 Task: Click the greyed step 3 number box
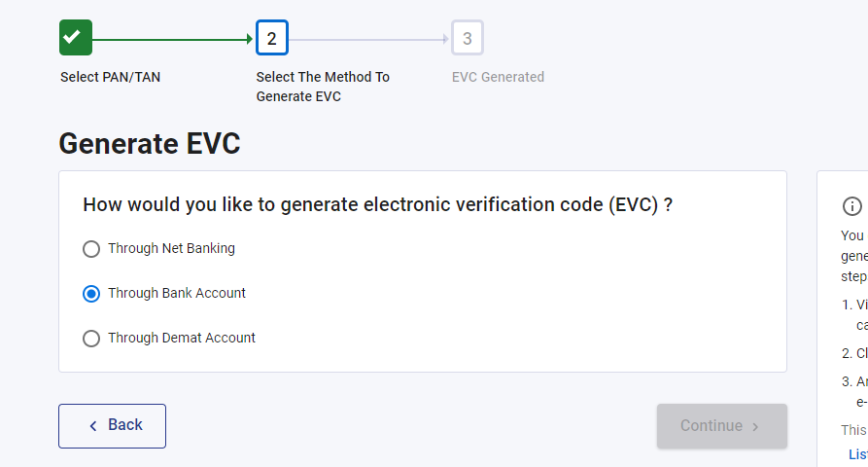pos(468,39)
